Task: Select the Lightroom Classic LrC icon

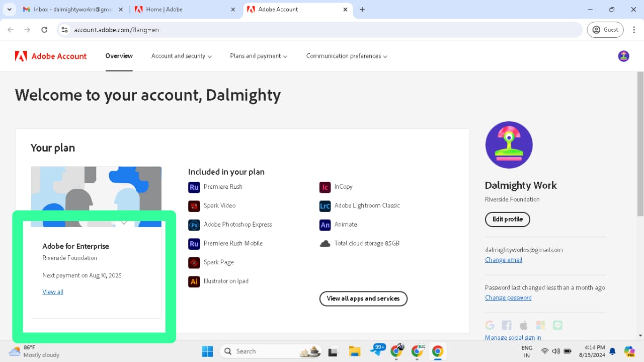Action: (x=325, y=206)
